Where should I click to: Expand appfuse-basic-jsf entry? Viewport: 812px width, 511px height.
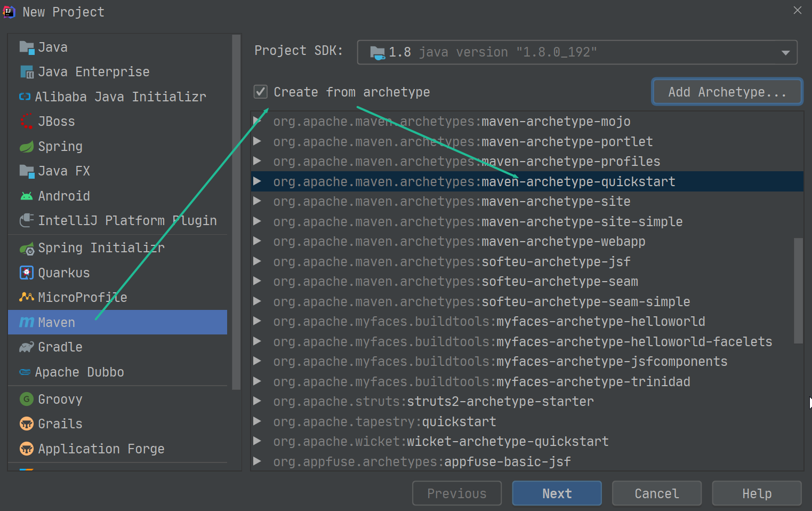click(x=257, y=461)
